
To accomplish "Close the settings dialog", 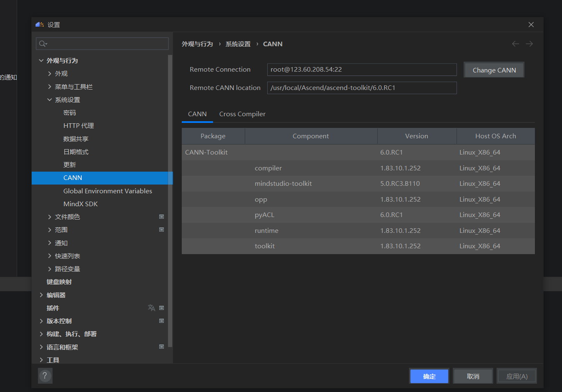I will 531,25.
